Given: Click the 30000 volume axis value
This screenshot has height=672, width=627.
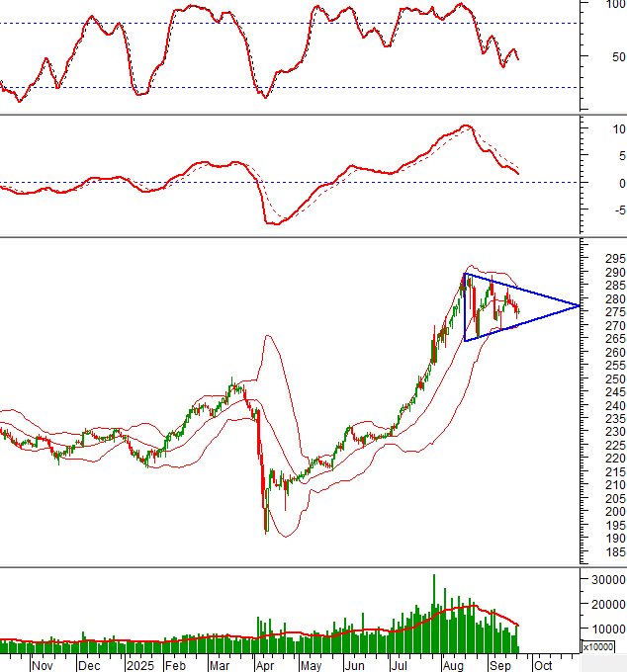Looking at the screenshot, I should pos(608,580).
